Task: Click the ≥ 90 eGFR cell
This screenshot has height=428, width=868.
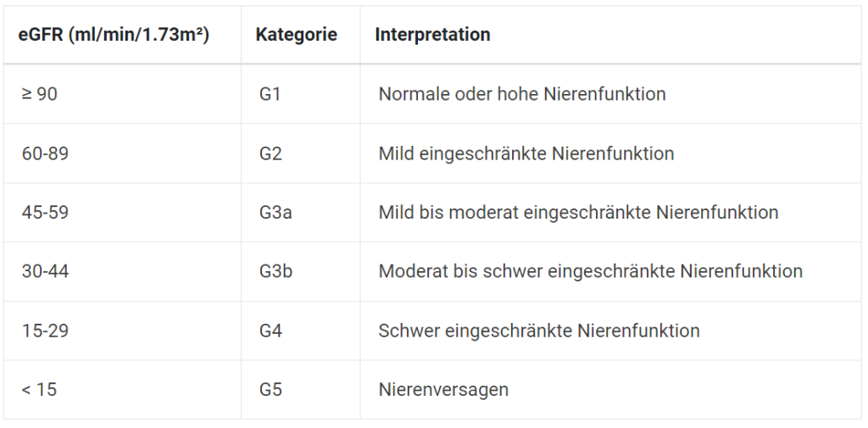Action: (40, 94)
